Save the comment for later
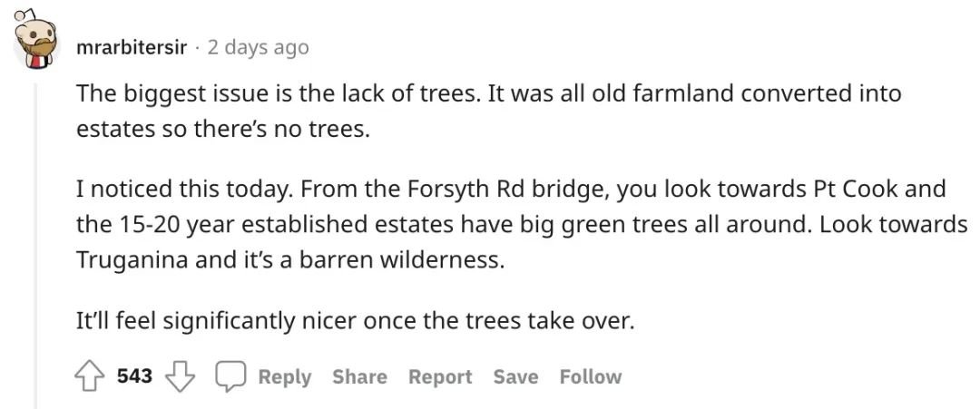This screenshot has width=980, height=409. (x=515, y=376)
